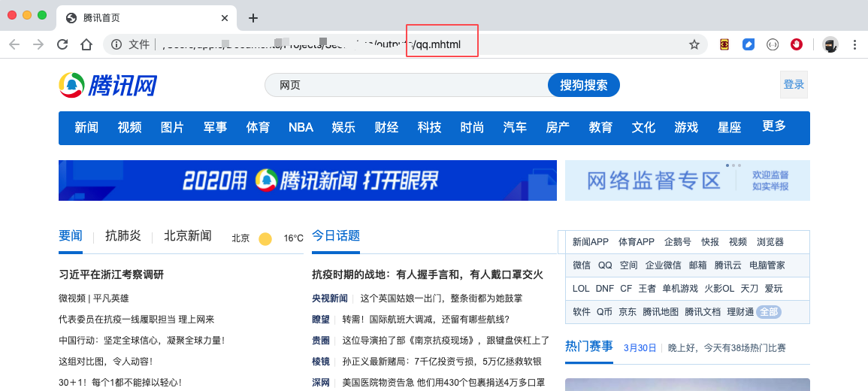
Task: Reload the page with refresh icon
Action: point(62,45)
